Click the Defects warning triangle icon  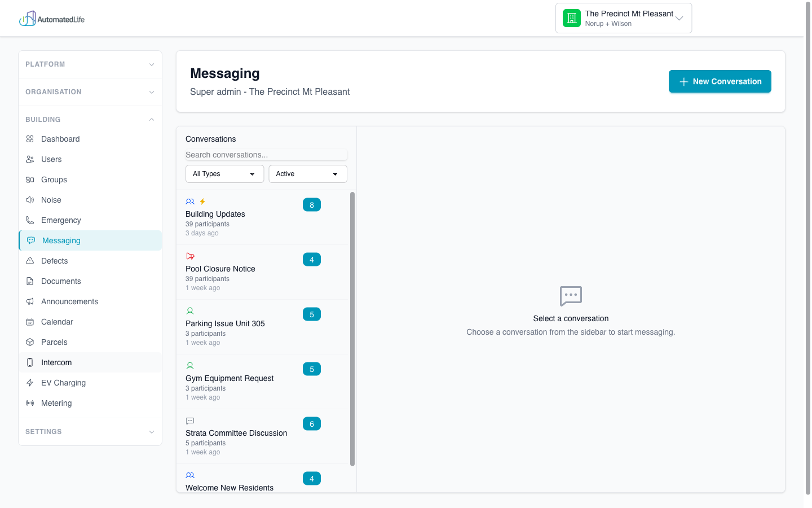[30, 261]
